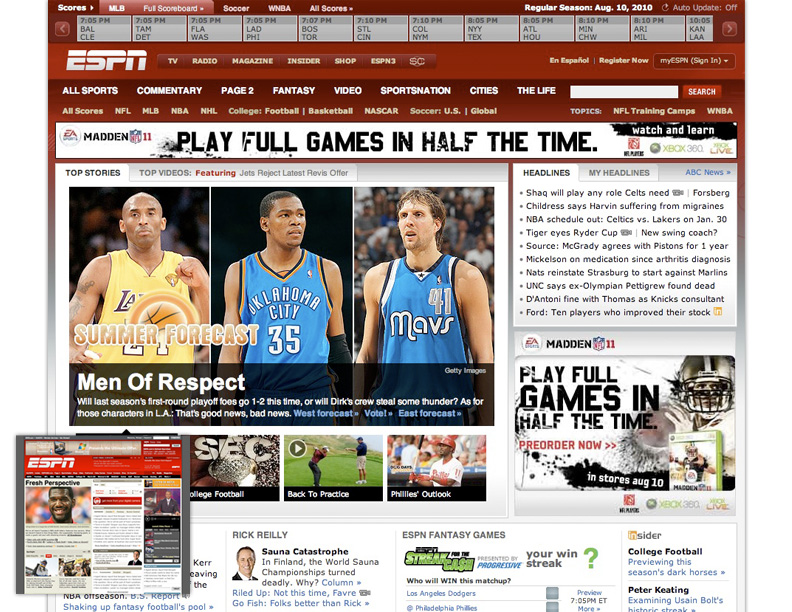Select the WNBA scoreboard tab
Screen dimensions: 792x612
tap(279, 8)
